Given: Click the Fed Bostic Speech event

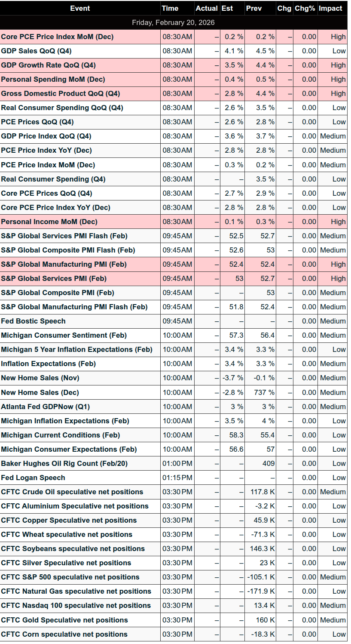Looking at the screenshot, I should click(x=33, y=321).
